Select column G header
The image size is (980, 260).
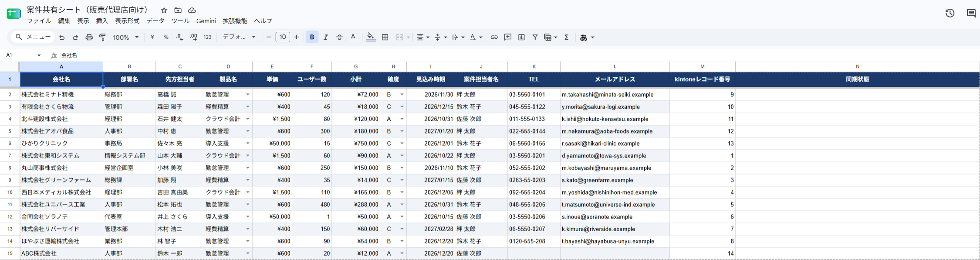point(356,67)
